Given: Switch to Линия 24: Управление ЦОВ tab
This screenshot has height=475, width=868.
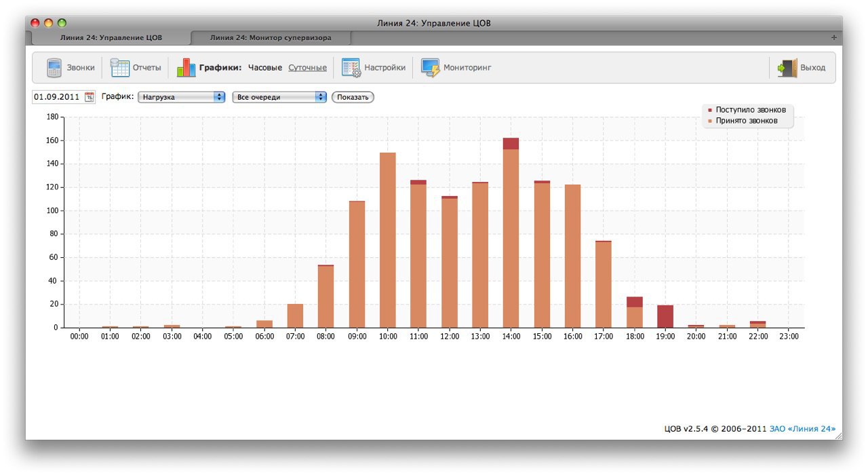Looking at the screenshot, I should pos(111,38).
